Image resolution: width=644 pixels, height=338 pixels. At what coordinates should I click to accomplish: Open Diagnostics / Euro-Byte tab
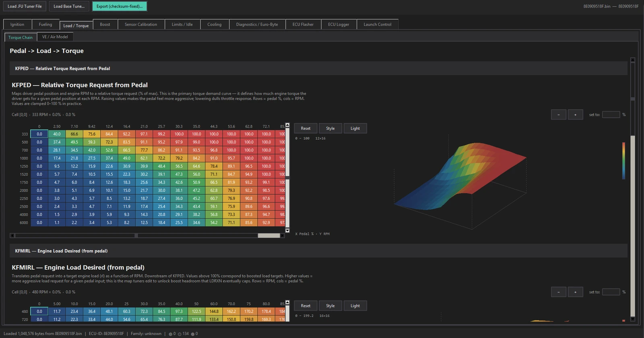pyautogui.click(x=257, y=25)
